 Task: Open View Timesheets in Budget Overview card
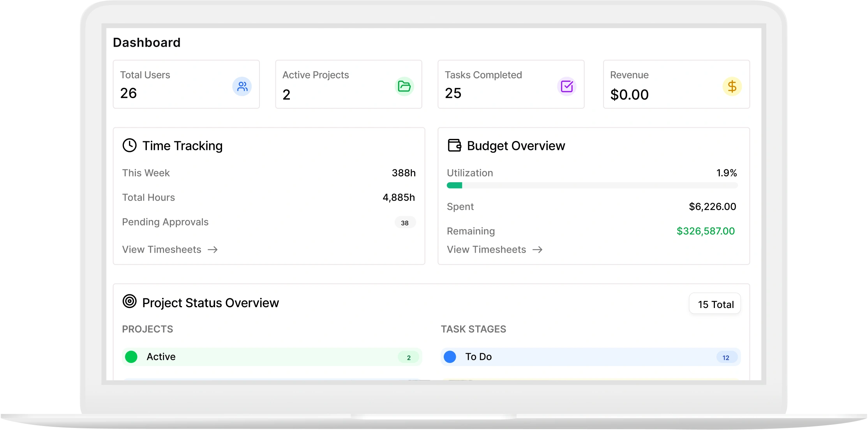(495, 250)
